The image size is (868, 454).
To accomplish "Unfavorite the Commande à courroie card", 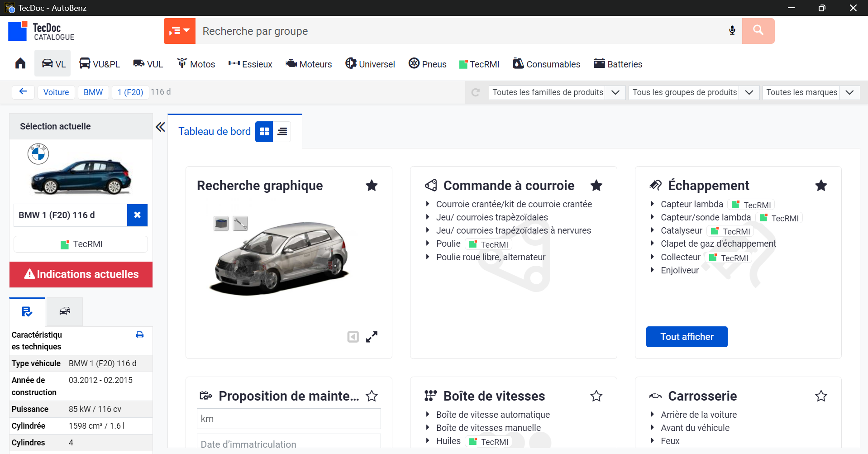I will coord(596,186).
